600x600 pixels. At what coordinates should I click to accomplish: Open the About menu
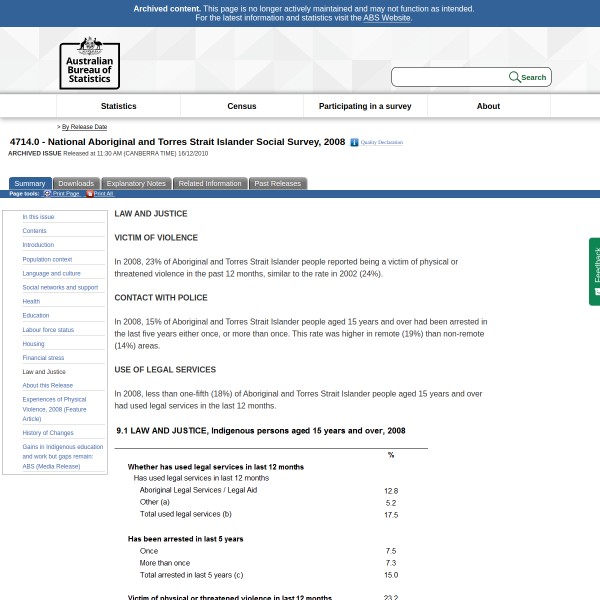(x=488, y=106)
